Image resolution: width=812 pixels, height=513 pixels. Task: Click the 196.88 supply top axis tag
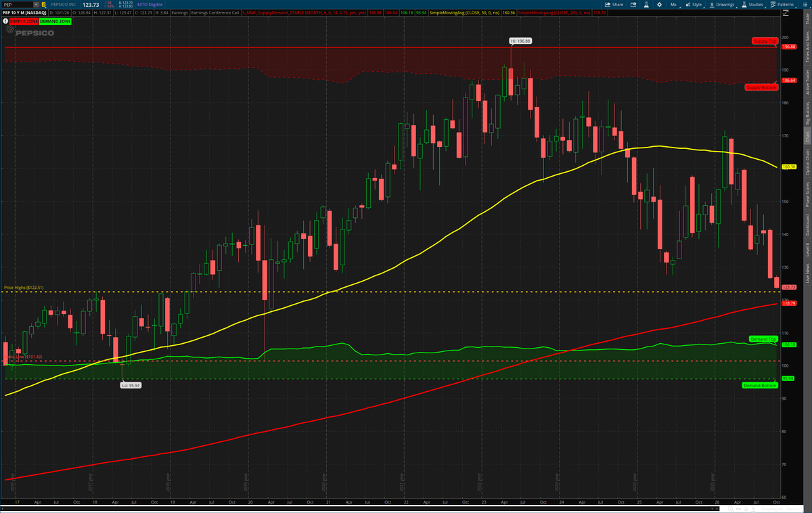click(788, 47)
